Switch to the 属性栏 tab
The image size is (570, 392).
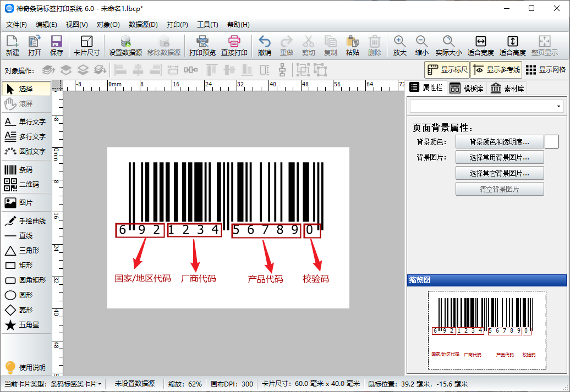426,87
